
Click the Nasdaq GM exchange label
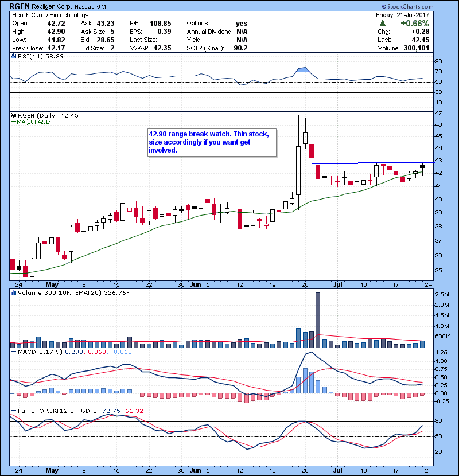pyautogui.click(x=90, y=6)
